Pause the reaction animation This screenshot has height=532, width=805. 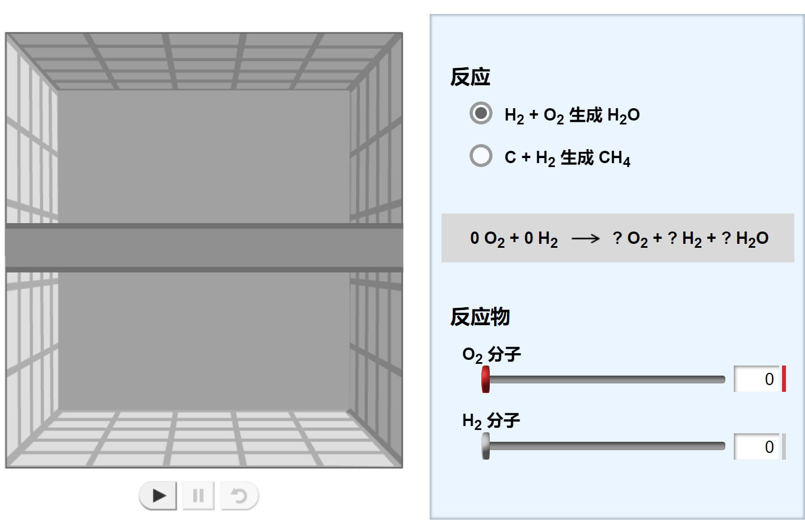[x=198, y=496]
